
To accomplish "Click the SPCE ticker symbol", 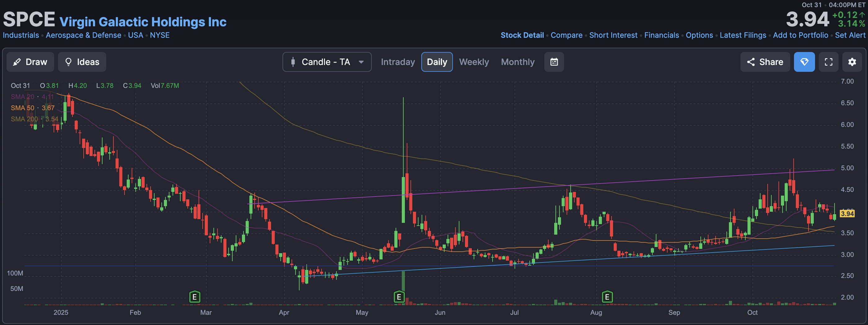I will click(29, 19).
